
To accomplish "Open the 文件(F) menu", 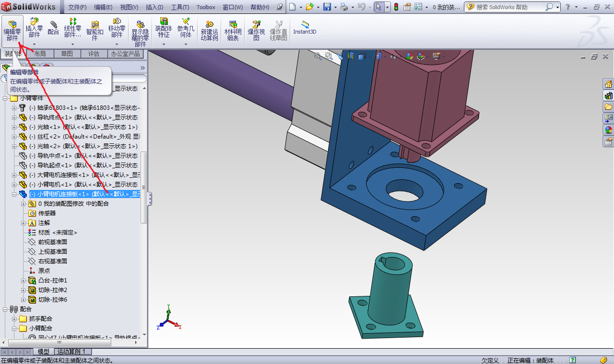I will pyautogui.click(x=77, y=7).
